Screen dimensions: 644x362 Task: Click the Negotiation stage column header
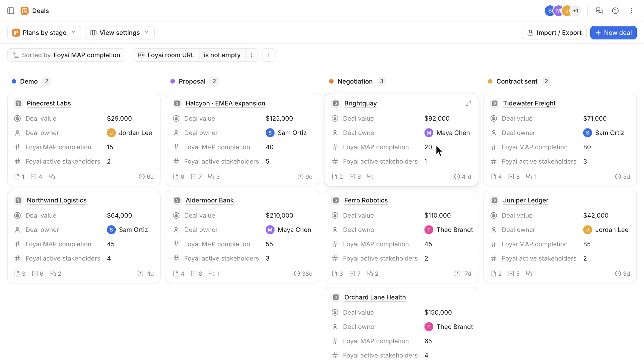(355, 81)
